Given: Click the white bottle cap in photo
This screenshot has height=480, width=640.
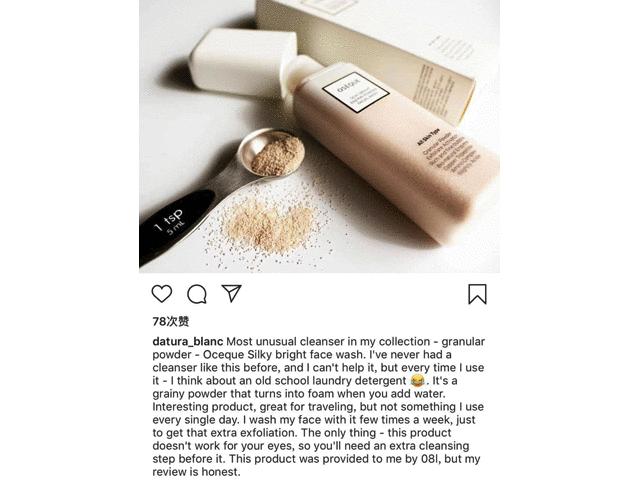Looking at the screenshot, I should click(x=244, y=61).
